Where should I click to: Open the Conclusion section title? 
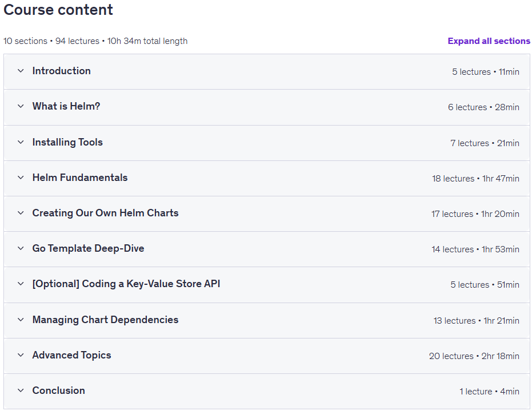tap(58, 390)
